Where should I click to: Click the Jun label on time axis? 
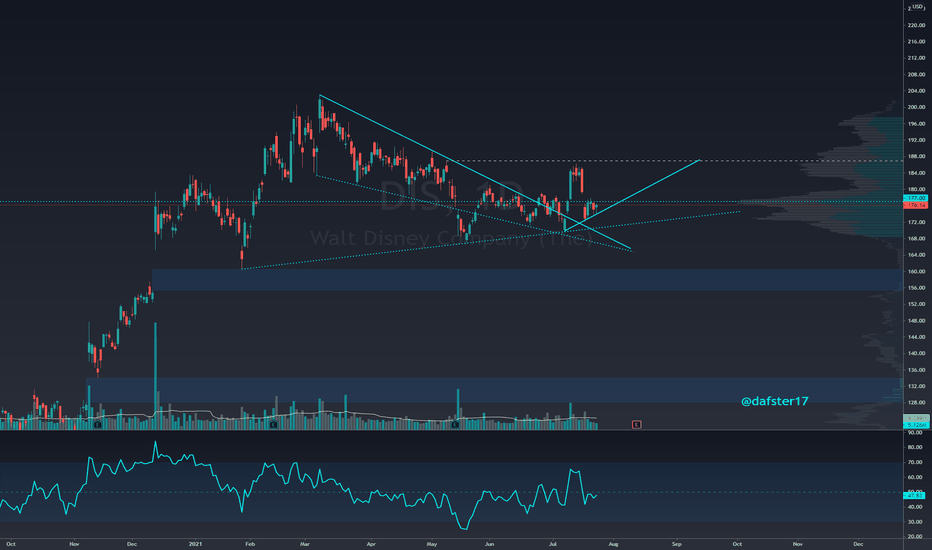[x=489, y=544]
